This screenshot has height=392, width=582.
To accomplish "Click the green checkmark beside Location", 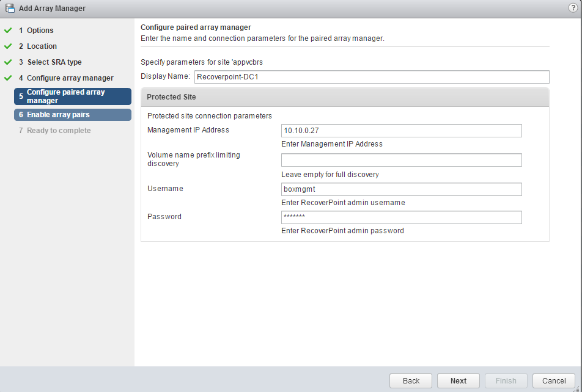I will [x=8, y=46].
